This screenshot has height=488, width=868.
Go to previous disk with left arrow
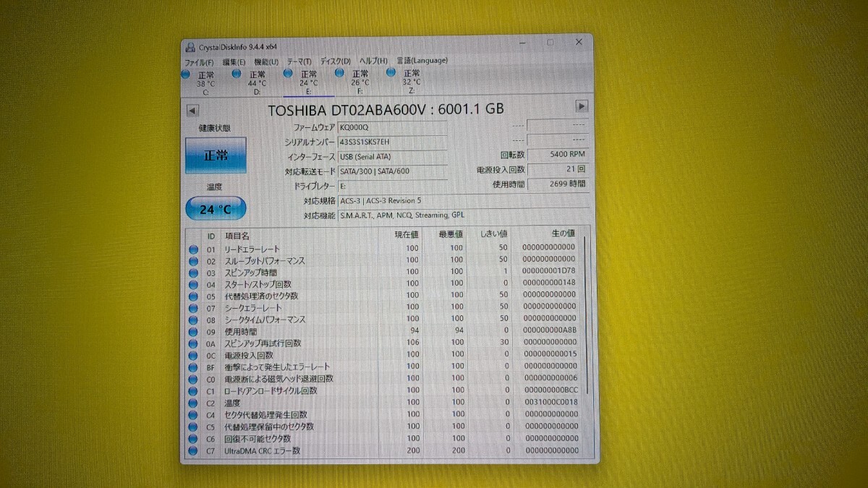(x=192, y=111)
